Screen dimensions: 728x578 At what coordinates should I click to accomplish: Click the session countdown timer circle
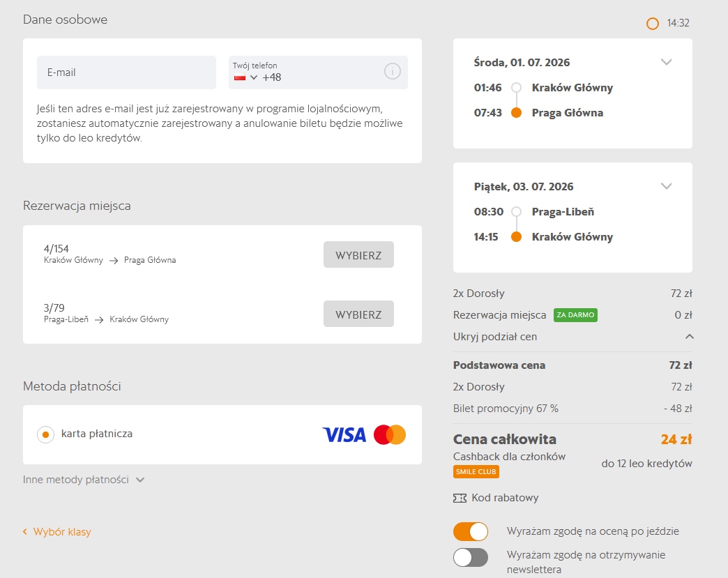[x=652, y=24]
